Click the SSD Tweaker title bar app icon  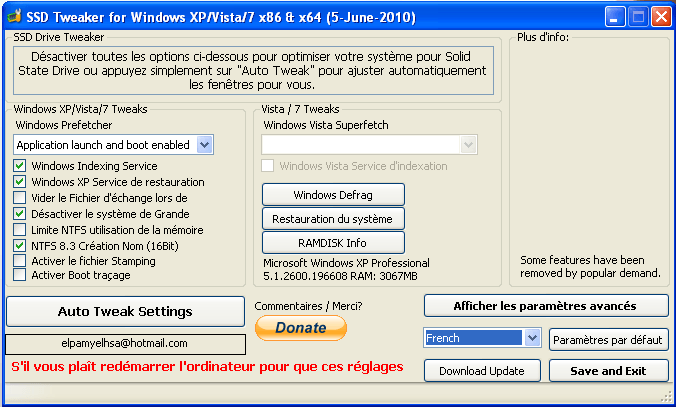click(x=14, y=16)
